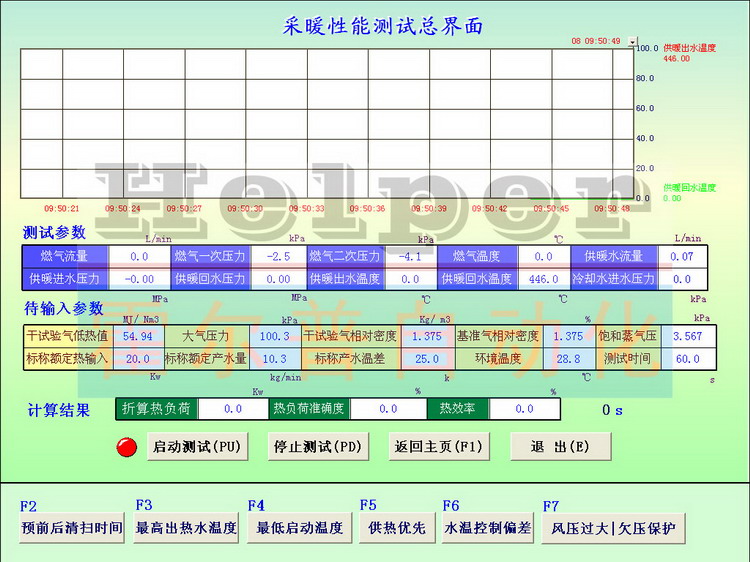Click 燃气一次压力 reading -2.5

tap(278, 256)
